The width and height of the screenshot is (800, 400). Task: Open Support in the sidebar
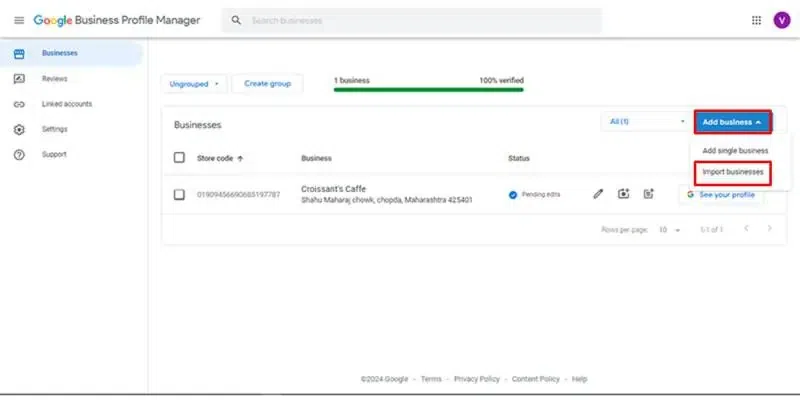click(x=54, y=154)
